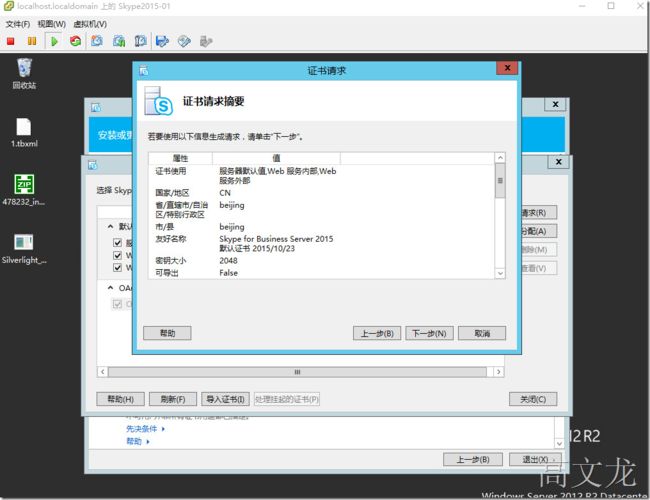
Task: Click the horizontal scrollbar thumb in certificate wizard
Action: pos(297,372)
